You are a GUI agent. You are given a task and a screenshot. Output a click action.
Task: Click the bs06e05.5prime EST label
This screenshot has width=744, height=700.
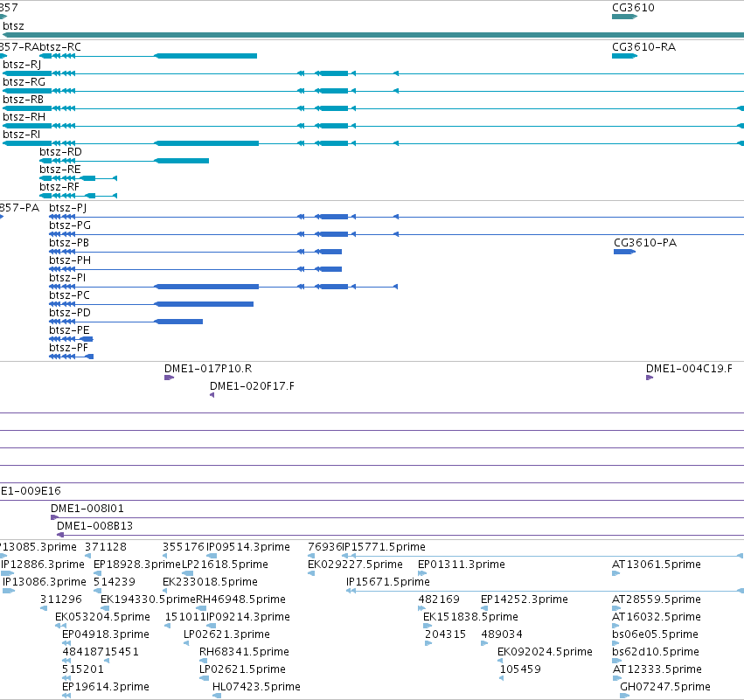coord(656,635)
